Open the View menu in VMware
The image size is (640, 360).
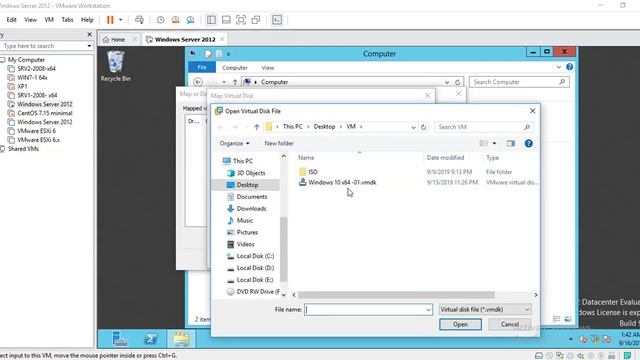31,20
